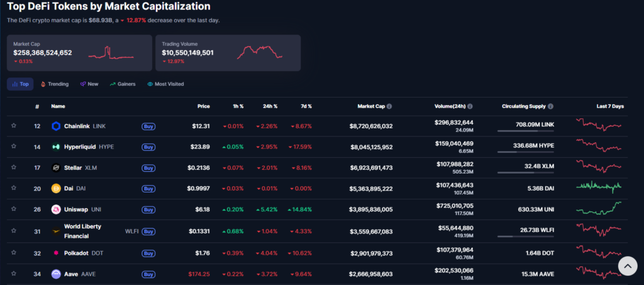Sort by the 7d % column header
The height and width of the screenshot is (285, 644).
coord(305,106)
